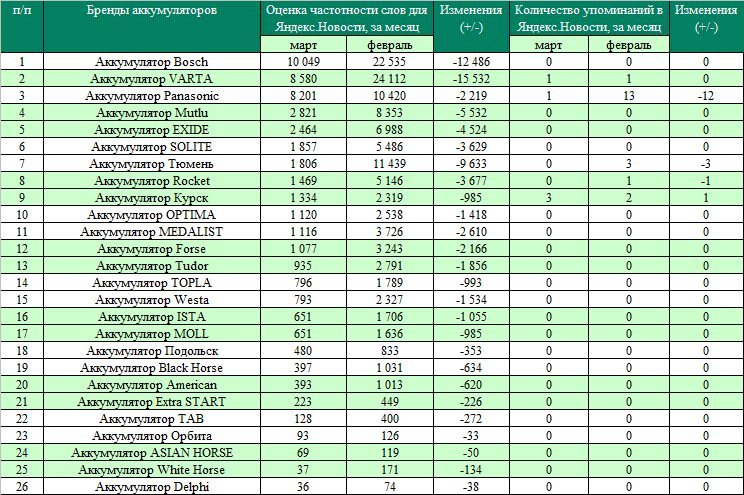Image resolution: width=744 pixels, height=495 pixels.
Task: Click the '11 439' Тюмень February value
Action: pos(390,164)
